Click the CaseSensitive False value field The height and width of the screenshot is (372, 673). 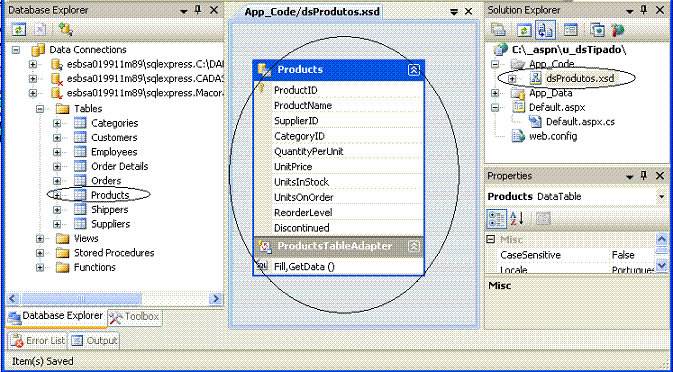tap(631, 255)
